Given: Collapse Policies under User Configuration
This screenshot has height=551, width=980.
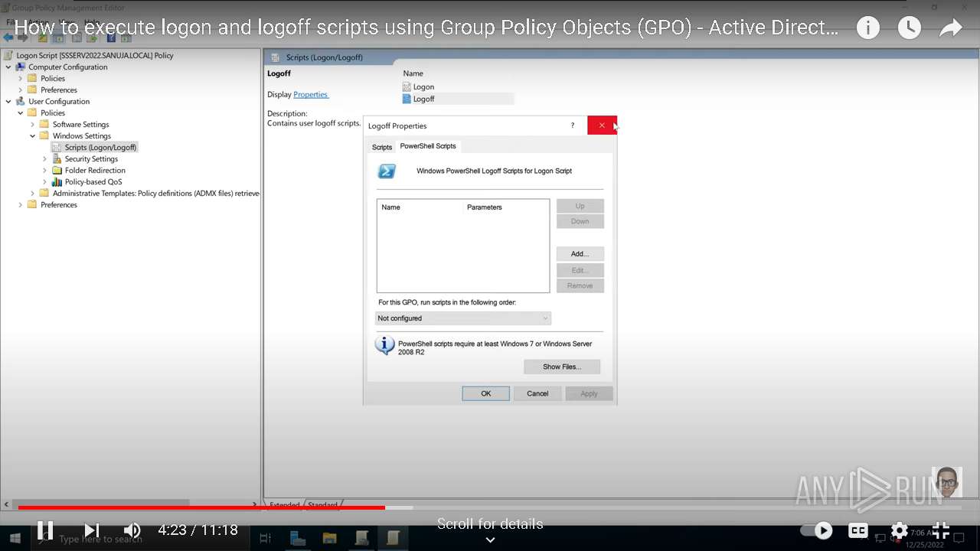Looking at the screenshot, I should pyautogui.click(x=21, y=112).
